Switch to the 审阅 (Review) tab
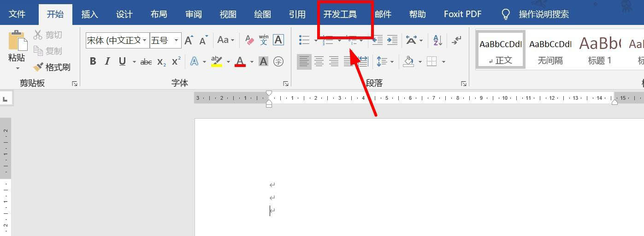The image size is (644, 236). click(194, 14)
